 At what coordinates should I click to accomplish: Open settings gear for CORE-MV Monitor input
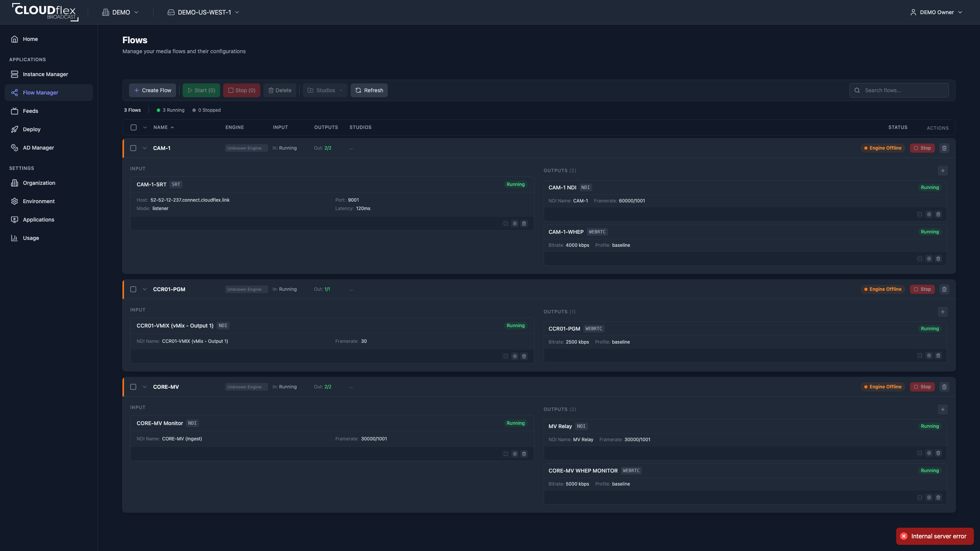[515, 454]
